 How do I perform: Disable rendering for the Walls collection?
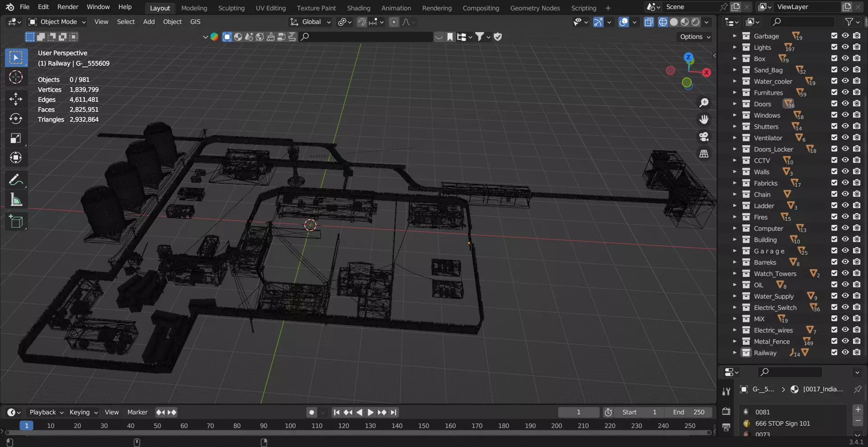857,171
